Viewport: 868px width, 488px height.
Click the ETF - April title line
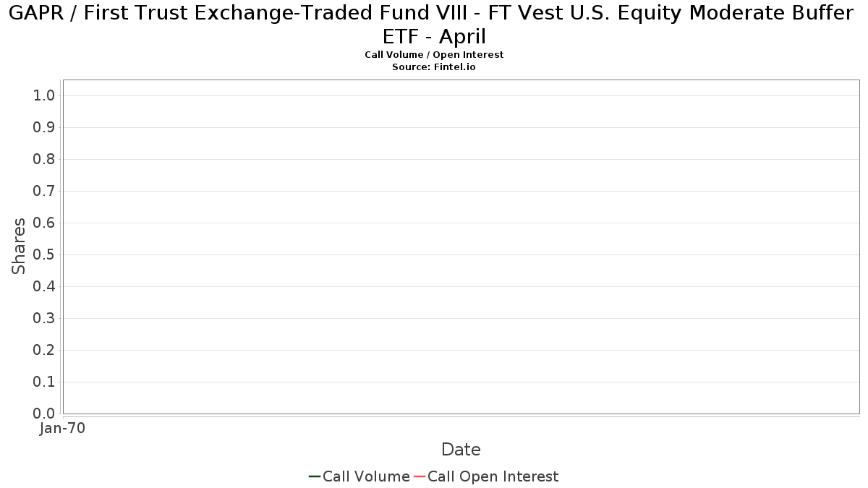pyautogui.click(x=434, y=36)
